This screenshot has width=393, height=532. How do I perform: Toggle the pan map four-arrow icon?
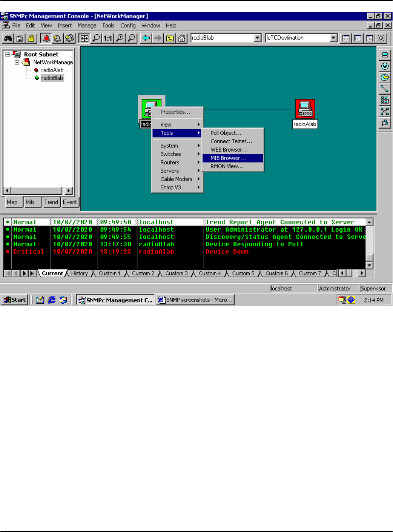[x=84, y=38]
